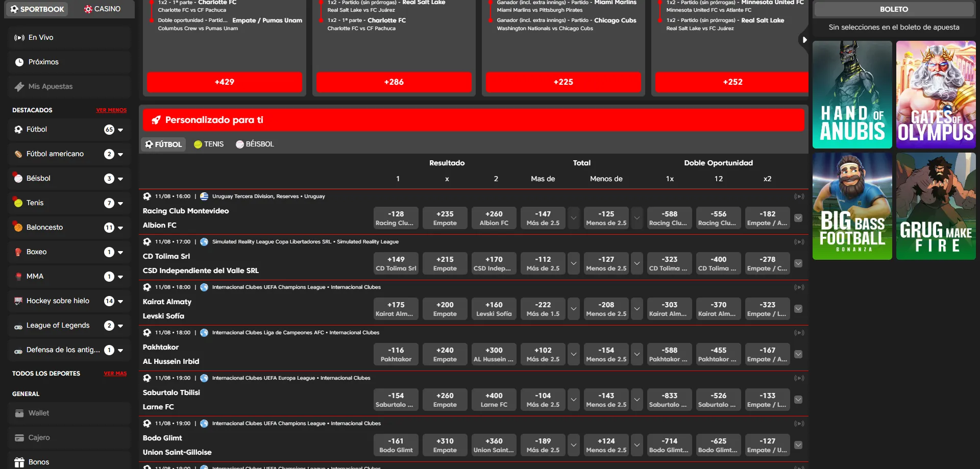Screen dimensions: 980x469
Task: Open Gates of Olympus game
Action: 936,95
